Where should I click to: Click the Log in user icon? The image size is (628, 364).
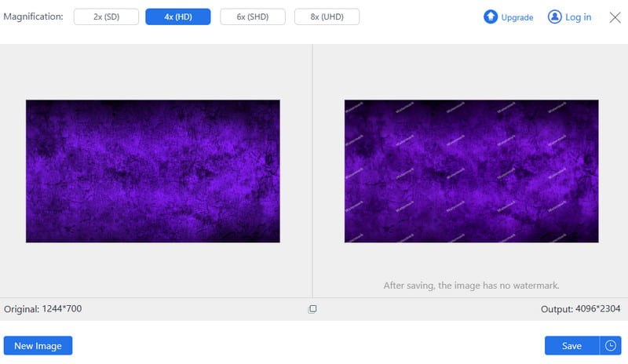[x=555, y=16]
